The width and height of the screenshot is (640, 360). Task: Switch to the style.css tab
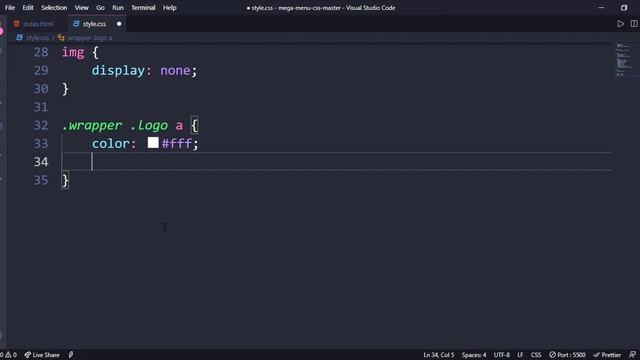[94, 24]
